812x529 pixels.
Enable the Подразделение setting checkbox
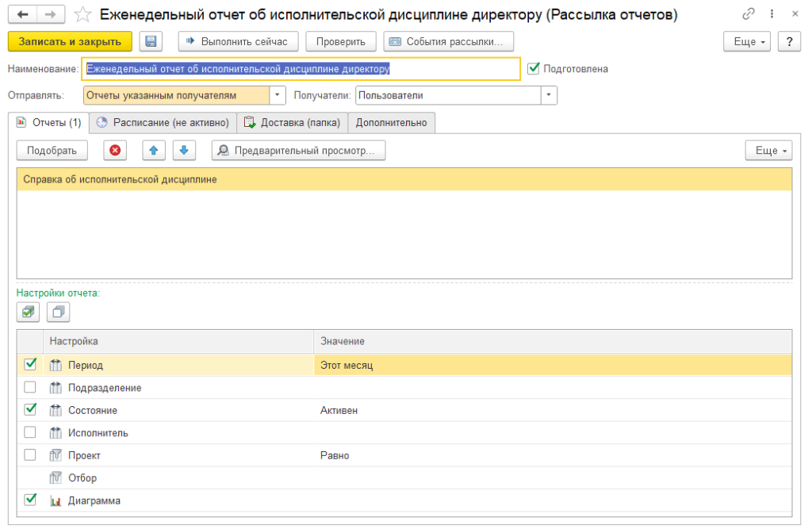click(30, 388)
